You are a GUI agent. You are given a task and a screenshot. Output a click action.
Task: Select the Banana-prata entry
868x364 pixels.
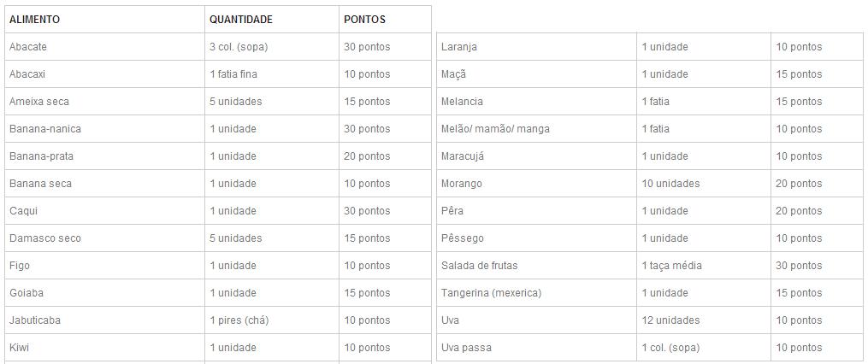(x=41, y=156)
